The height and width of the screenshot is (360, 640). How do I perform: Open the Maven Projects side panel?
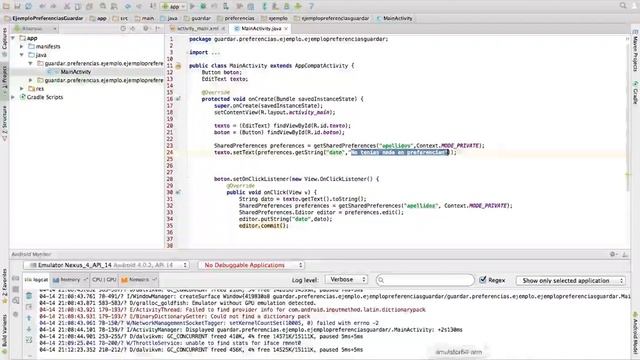(x=635, y=51)
